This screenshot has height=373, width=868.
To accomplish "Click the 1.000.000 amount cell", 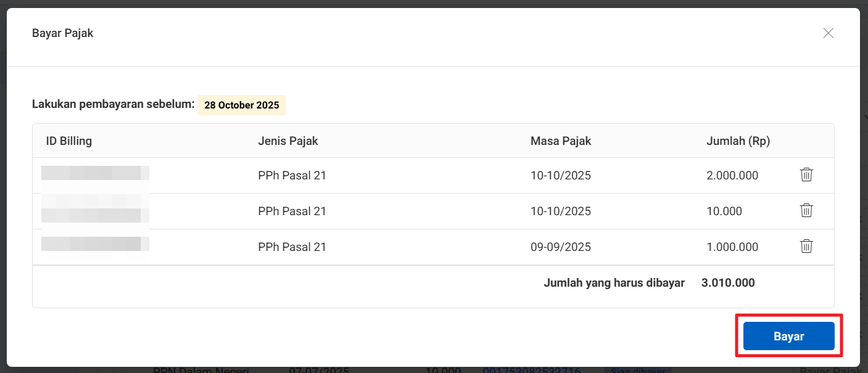I will coord(732,247).
